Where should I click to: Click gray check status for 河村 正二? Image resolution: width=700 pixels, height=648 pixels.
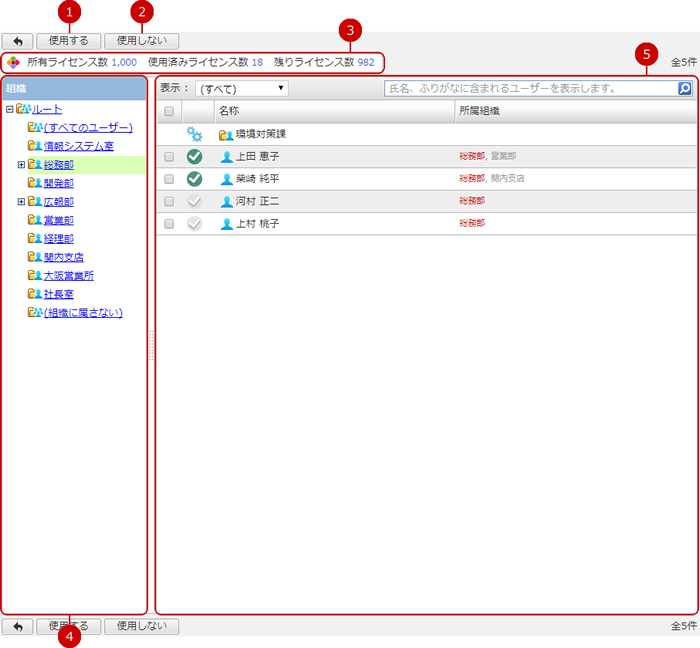click(x=195, y=201)
